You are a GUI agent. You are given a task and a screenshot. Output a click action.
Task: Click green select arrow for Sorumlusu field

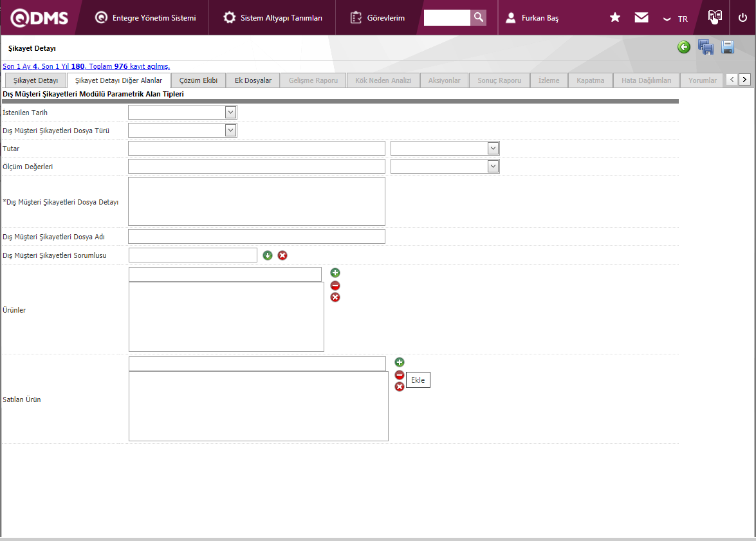click(x=268, y=255)
